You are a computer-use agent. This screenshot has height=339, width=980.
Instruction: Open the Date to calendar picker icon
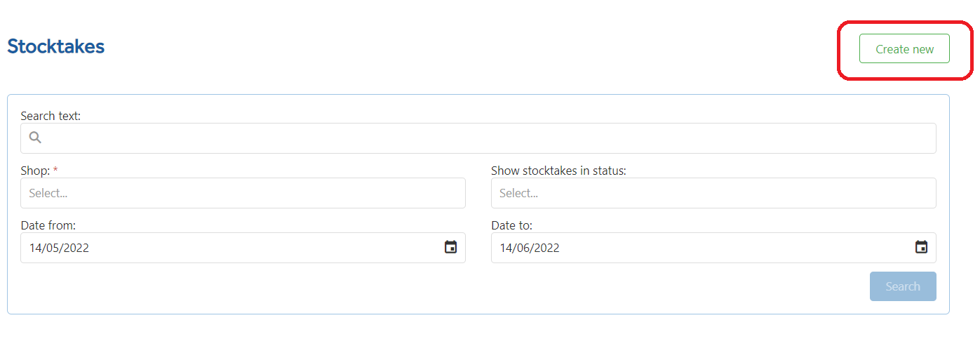(x=921, y=247)
